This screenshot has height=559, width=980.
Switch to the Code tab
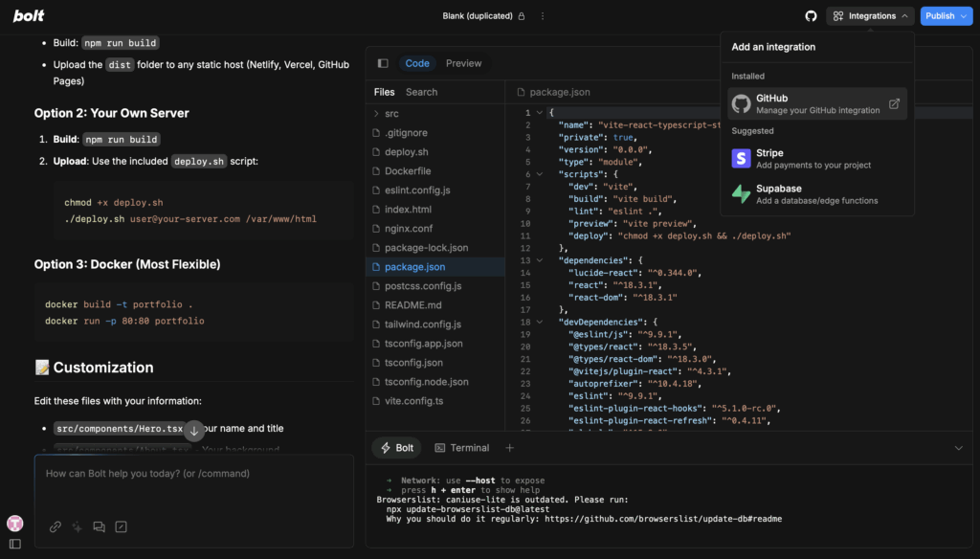point(417,63)
